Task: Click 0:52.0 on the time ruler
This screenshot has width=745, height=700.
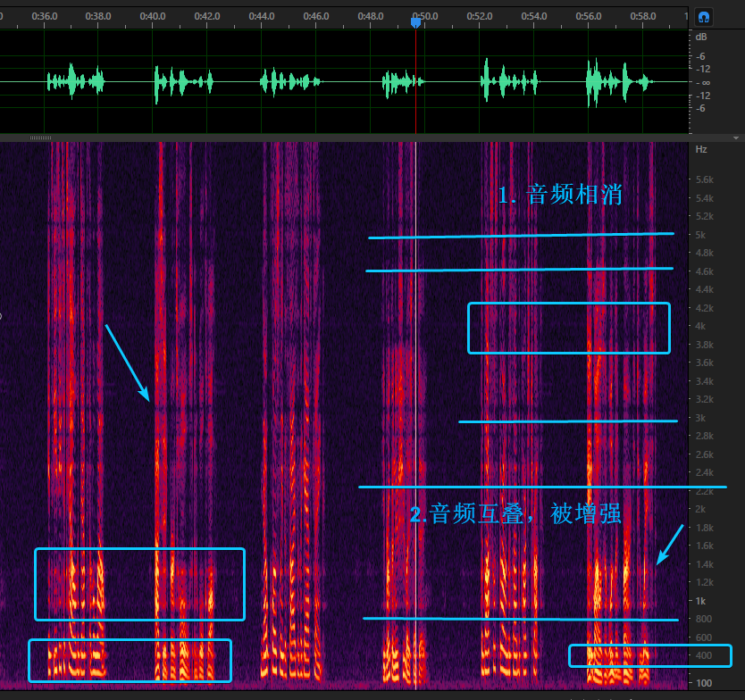Action: click(480, 16)
